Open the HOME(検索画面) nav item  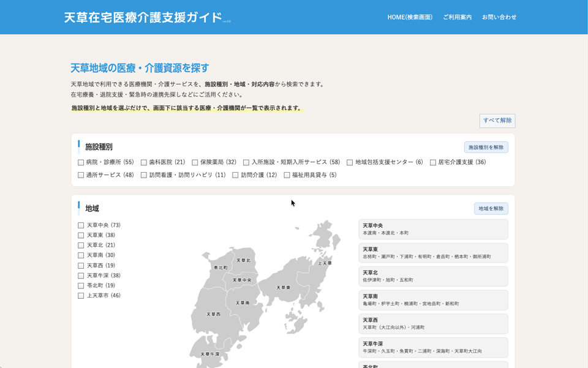410,17
